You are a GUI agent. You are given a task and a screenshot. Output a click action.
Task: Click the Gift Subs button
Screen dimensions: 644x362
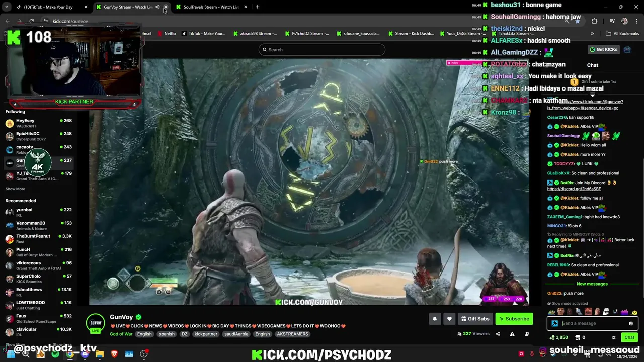(475, 319)
